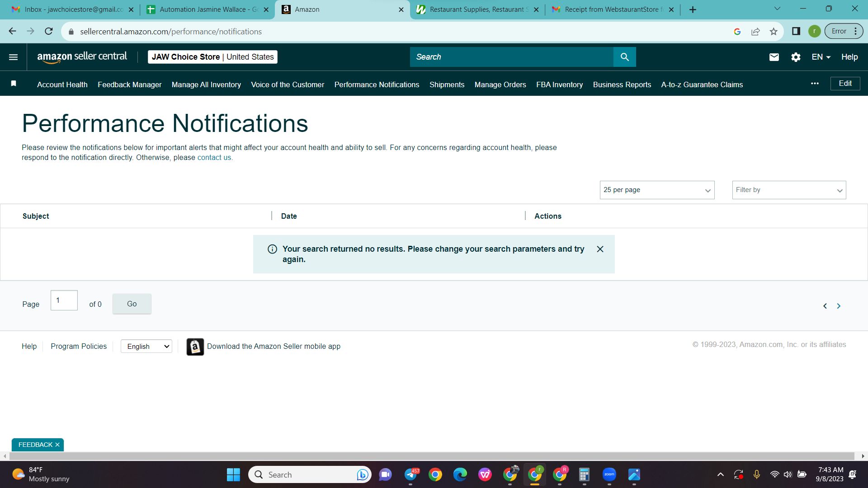Open the settings gear icon
This screenshot has width=868, height=488.
click(x=796, y=57)
